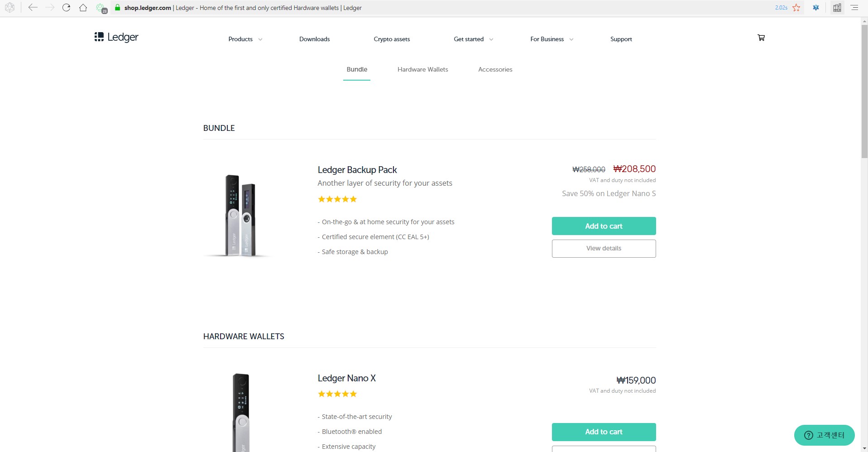
Task: Switch to the Accessories tab
Action: (x=495, y=69)
